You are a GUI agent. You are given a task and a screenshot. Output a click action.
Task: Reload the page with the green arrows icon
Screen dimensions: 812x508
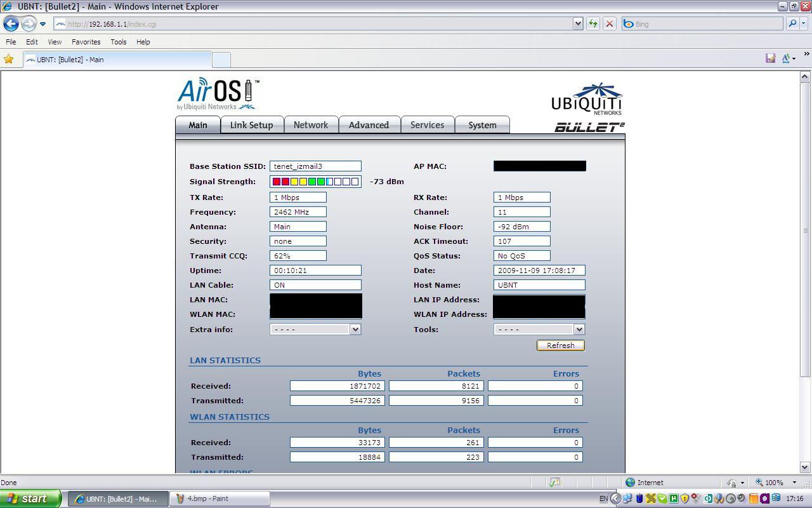[593, 24]
